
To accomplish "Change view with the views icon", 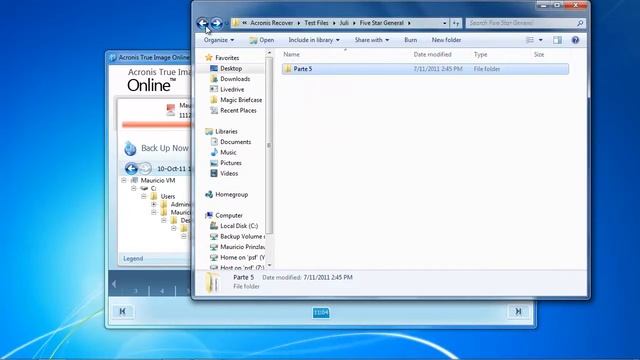I will click(530, 40).
